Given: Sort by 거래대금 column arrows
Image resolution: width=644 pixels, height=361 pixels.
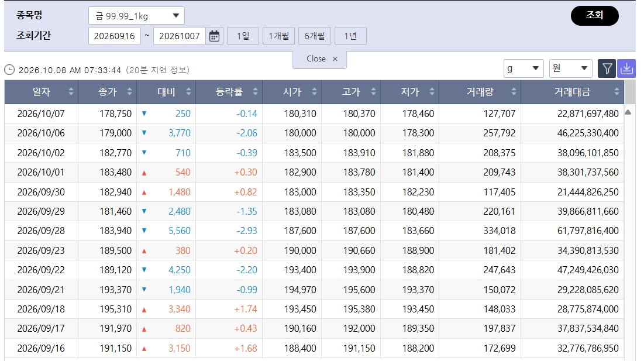Looking at the screenshot, I should (x=617, y=92).
